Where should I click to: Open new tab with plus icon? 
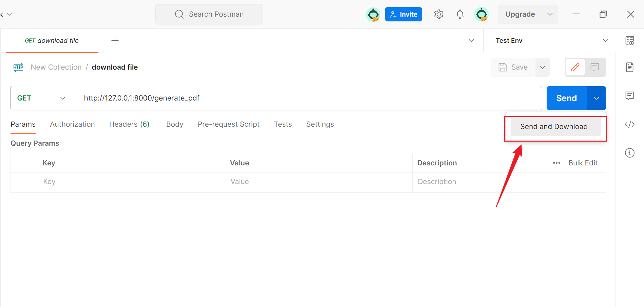click(115, 40)
